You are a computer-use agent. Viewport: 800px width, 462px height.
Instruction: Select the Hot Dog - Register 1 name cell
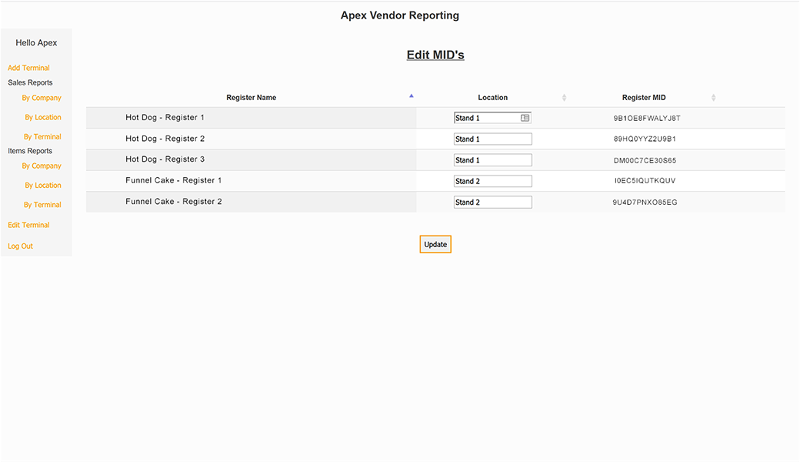tap(251, 117)
